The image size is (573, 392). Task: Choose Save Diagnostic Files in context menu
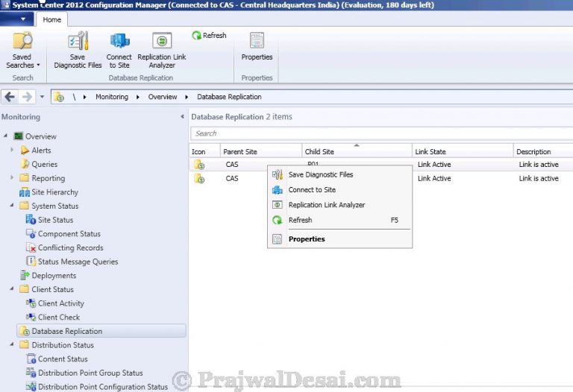click(x=340, y=174)
